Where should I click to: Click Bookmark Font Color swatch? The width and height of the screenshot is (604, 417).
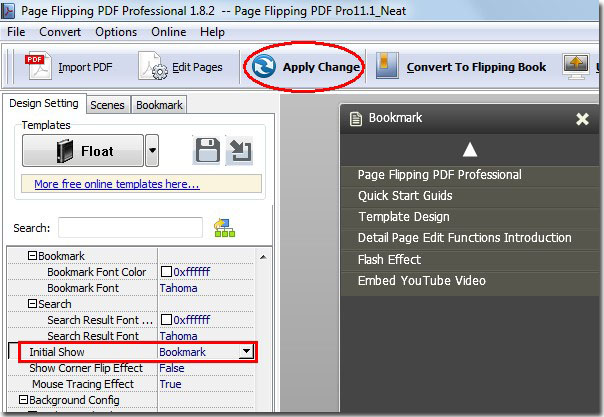click(166, 271)
